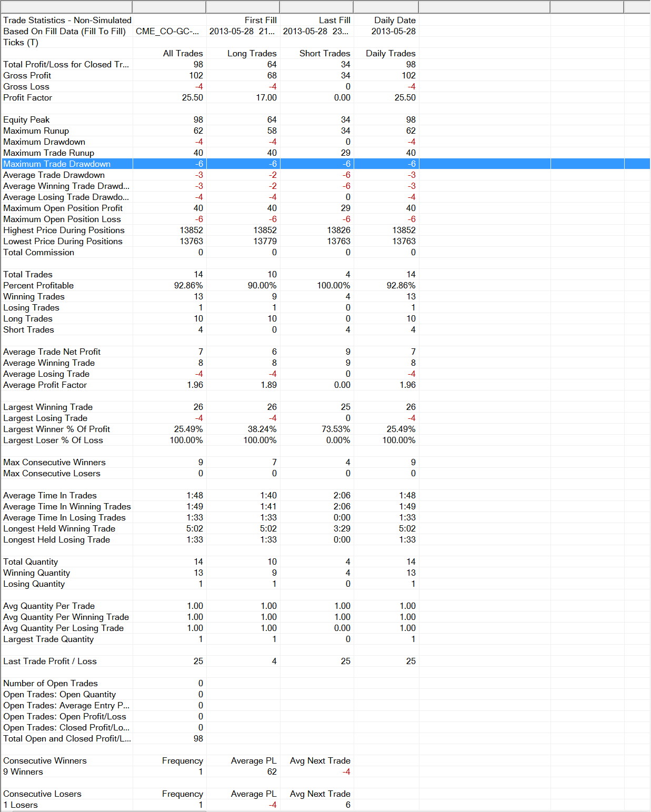This screenshot has width=651, height=812.
Task: Click the First Fill header cell
Action: pos(261,20)
